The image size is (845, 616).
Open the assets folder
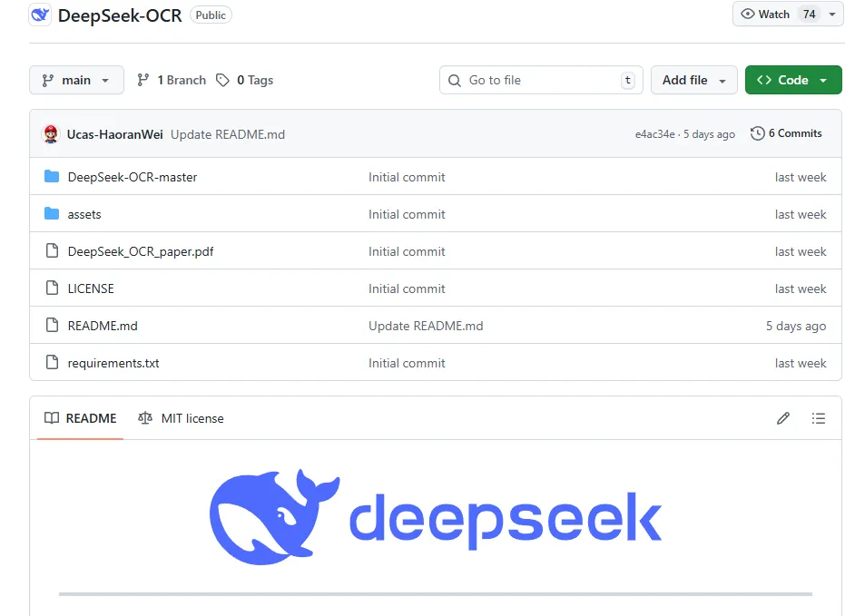point(84,214)
